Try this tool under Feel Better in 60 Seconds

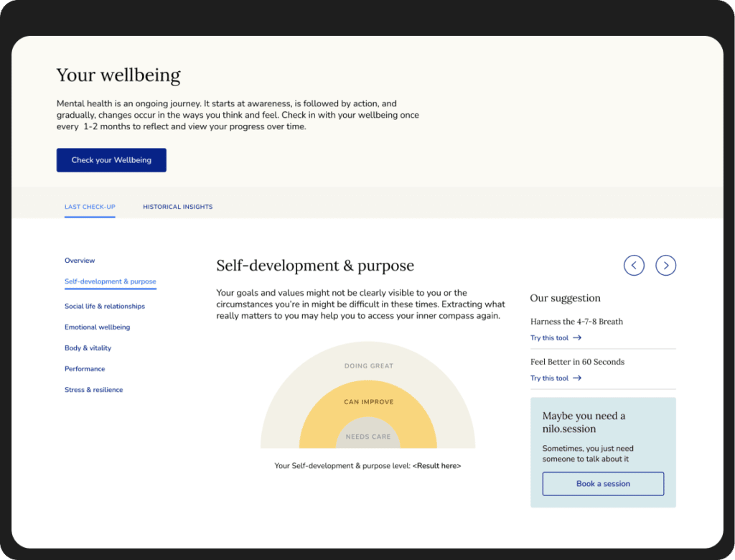549,378
